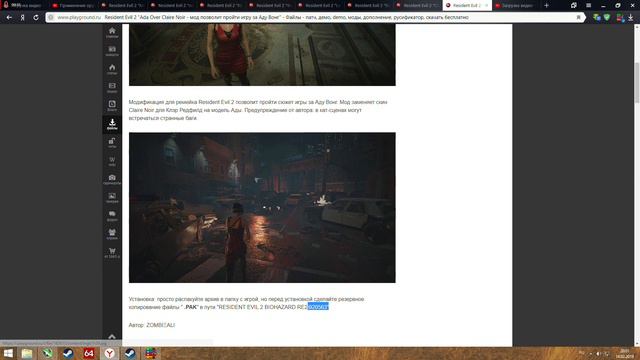The image size is (640, 360).
Task: Open the red 64 app on taskbar
Action: click(x=89, y=353)
